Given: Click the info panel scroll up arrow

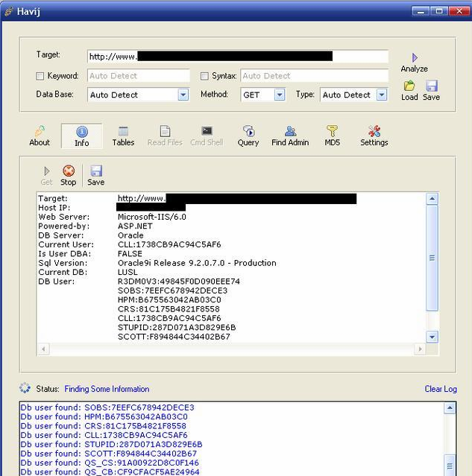Looking at the screenshot, I should pyautogui.click(x=432, y=199).
